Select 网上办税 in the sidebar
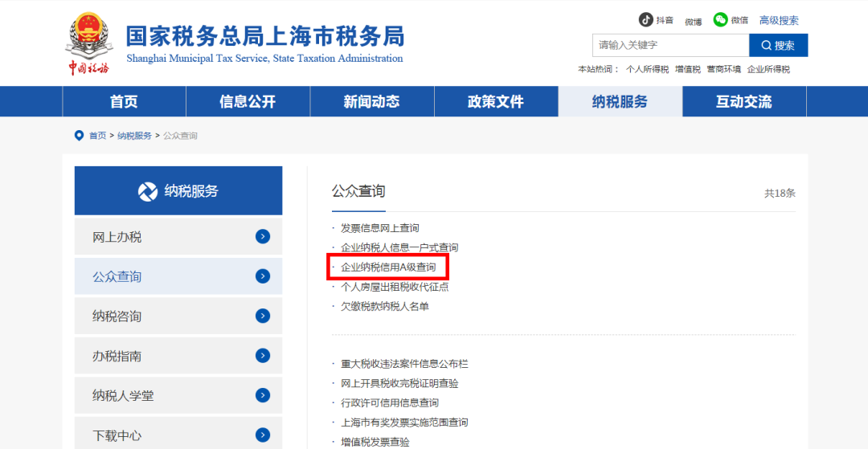The image size is (868, 449). click(x=178, y=237)
